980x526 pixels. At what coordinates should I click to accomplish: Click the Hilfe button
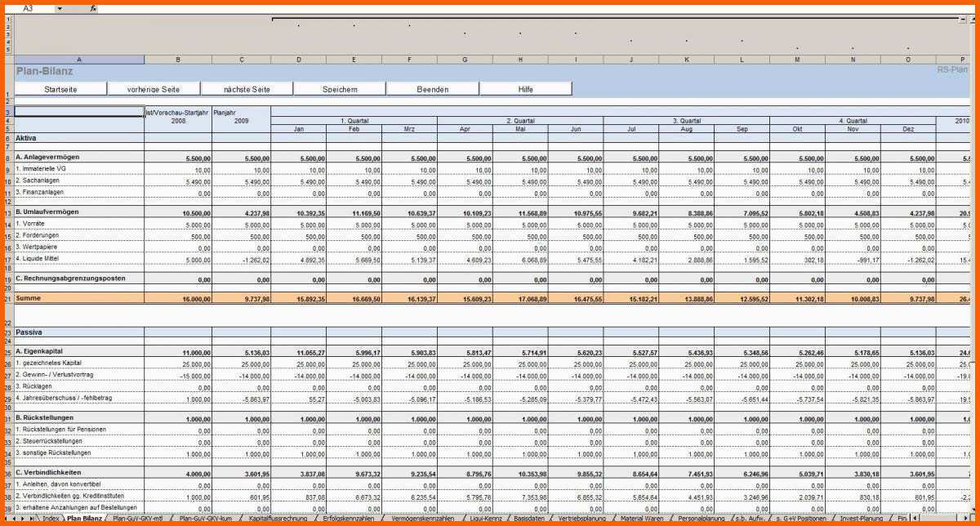(x=525, y=89)
